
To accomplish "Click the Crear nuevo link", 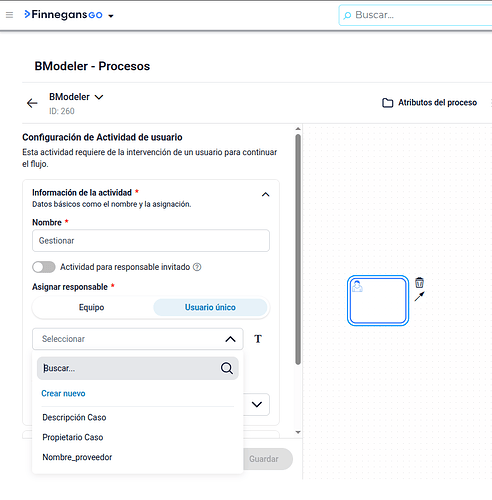I will pyautogui.click(x=63, y=393).
